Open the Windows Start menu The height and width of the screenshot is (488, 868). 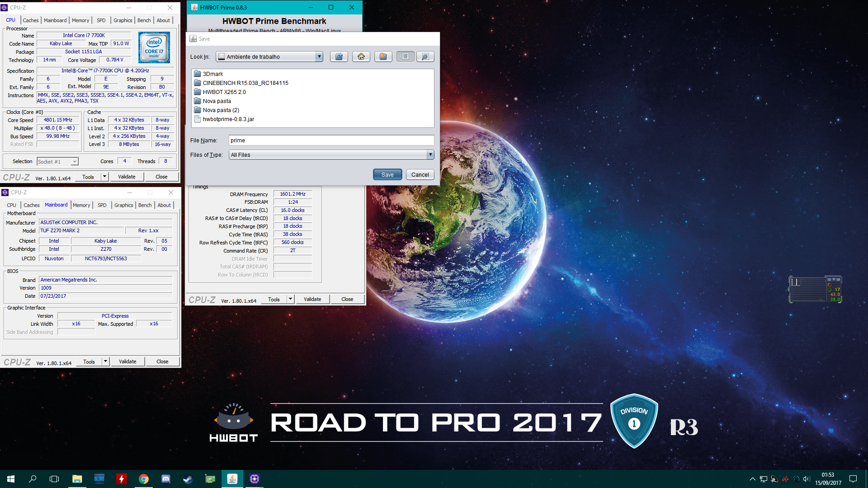point(11,479)
